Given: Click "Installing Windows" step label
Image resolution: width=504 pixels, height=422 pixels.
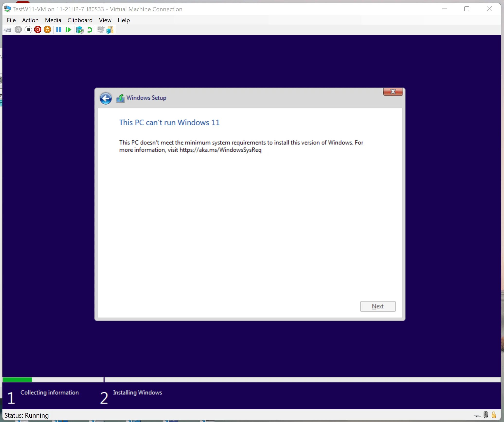Looking at the screenshot, I should coord(137,393).
